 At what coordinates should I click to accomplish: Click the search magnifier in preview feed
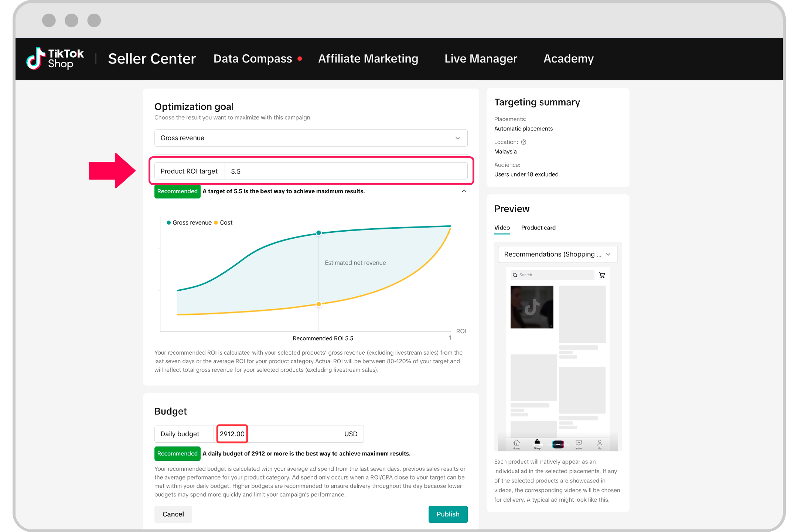point(515,275)
